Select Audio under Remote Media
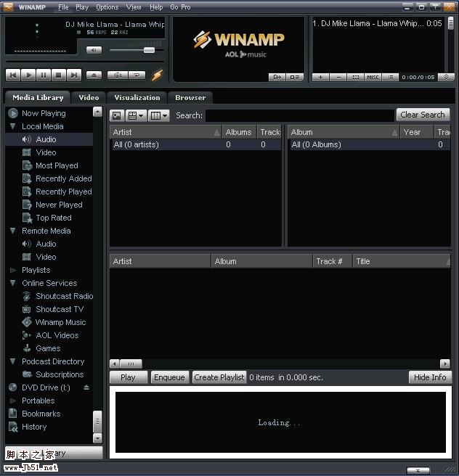Screen dimensions: 459x476 click(46, 244)
